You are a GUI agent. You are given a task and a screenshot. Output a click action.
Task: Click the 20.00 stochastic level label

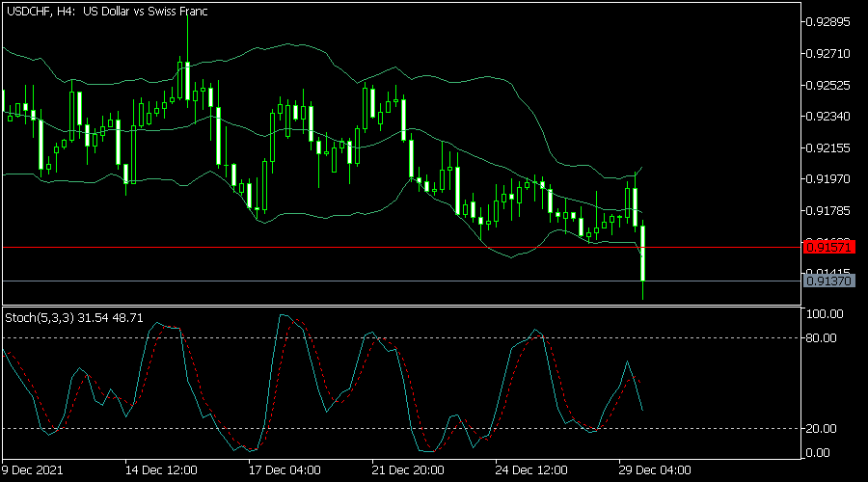coord(822,429)
